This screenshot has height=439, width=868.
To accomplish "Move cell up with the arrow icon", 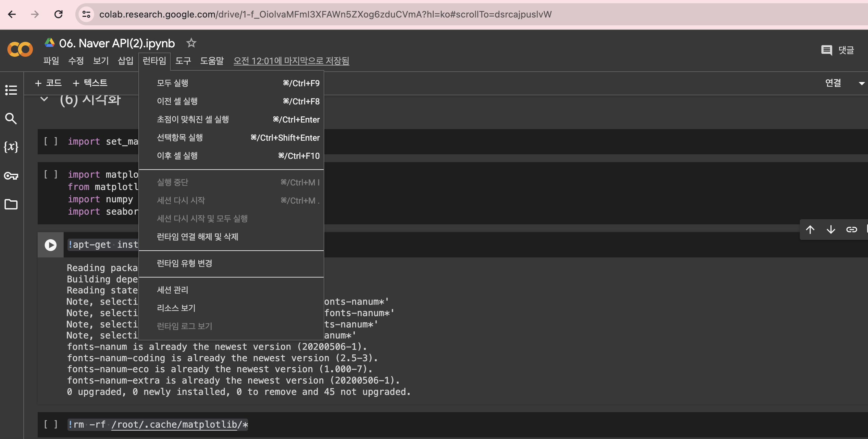I will tap(810, 230).
